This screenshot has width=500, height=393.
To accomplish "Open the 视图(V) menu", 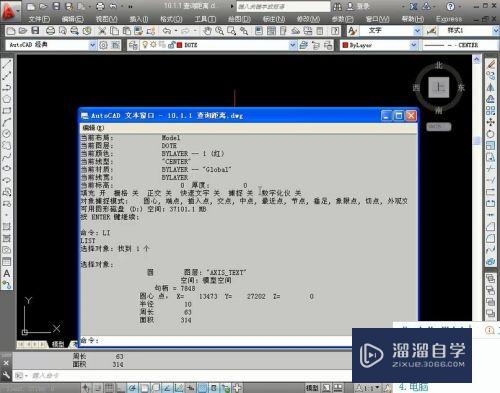I will 107,19.
